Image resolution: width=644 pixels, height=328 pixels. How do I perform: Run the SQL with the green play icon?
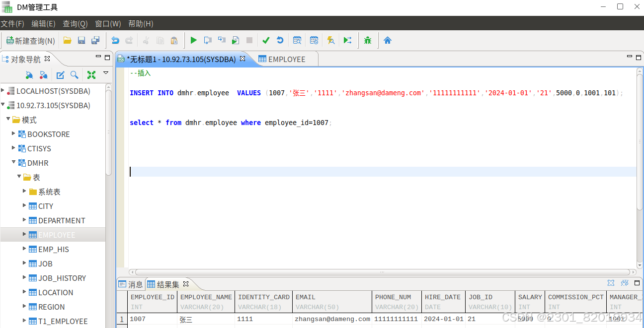click(194, 41)
